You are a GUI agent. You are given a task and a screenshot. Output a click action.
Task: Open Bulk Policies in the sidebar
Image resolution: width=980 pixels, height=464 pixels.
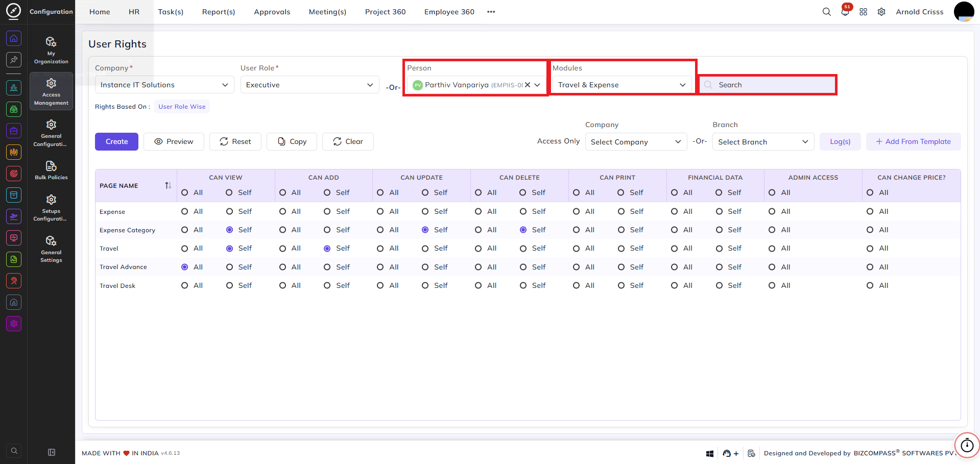51,170
